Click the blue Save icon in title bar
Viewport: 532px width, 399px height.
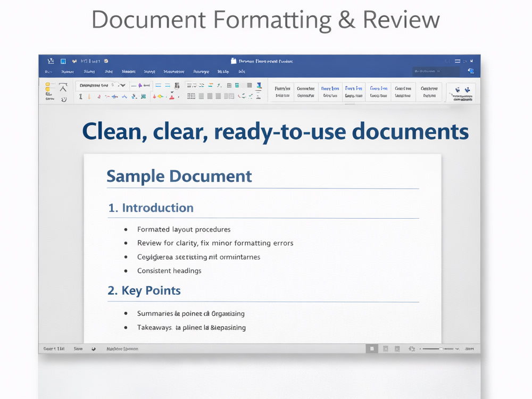click(63, 61)
